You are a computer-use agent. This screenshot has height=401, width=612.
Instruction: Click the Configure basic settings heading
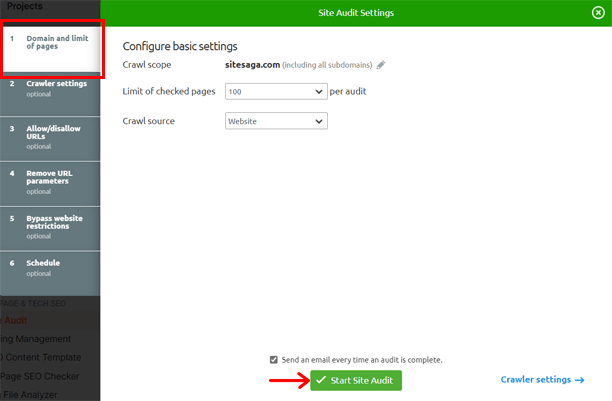coord(180,46)
